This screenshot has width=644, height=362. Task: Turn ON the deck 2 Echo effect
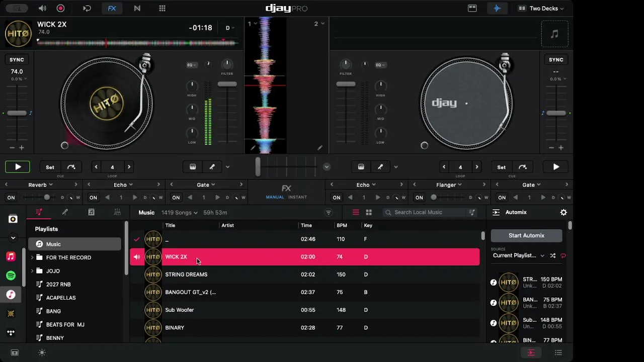click(x=337, y=198)
